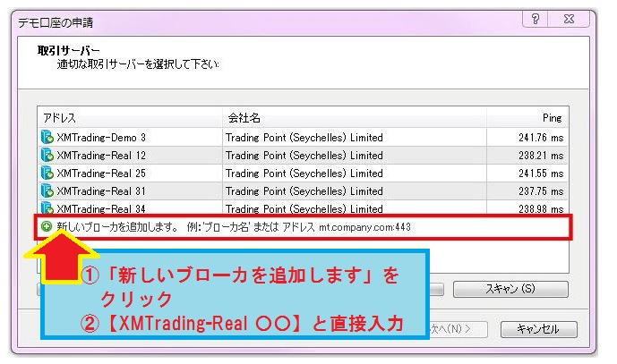The width and height of the screenshot is (617, 364).
Task: Click the company name in Real 12 row
Action: coord(304,156)
